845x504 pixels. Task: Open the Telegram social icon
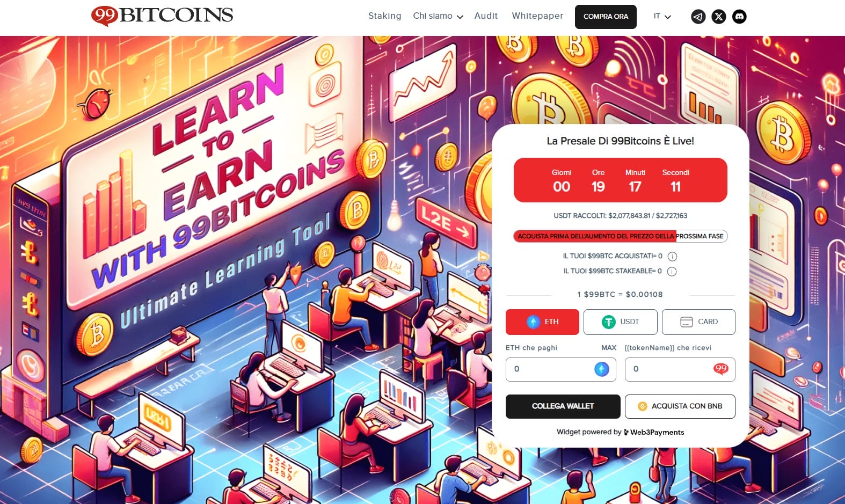[x=698, y=17]
